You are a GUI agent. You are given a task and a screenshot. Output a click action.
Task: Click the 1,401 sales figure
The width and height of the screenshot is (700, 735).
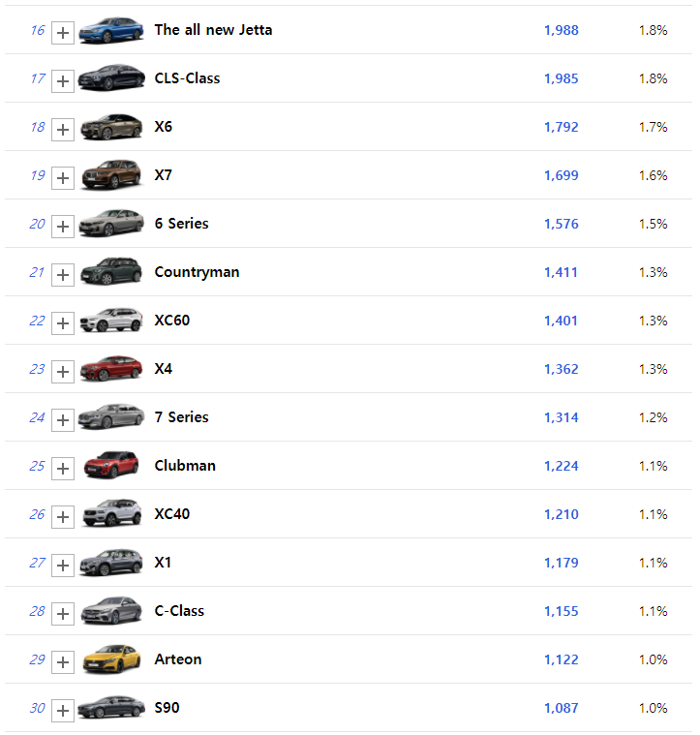561,322
